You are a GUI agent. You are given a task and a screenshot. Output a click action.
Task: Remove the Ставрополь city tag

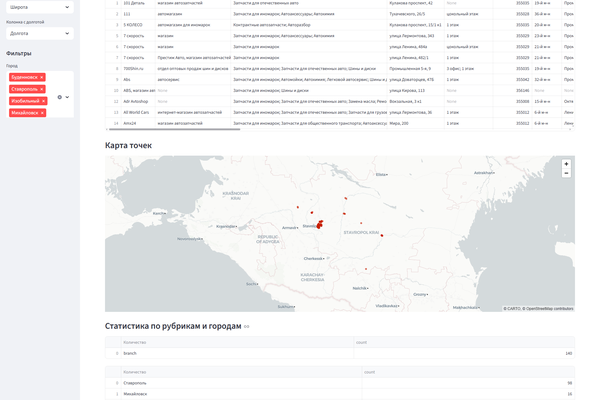41,89
